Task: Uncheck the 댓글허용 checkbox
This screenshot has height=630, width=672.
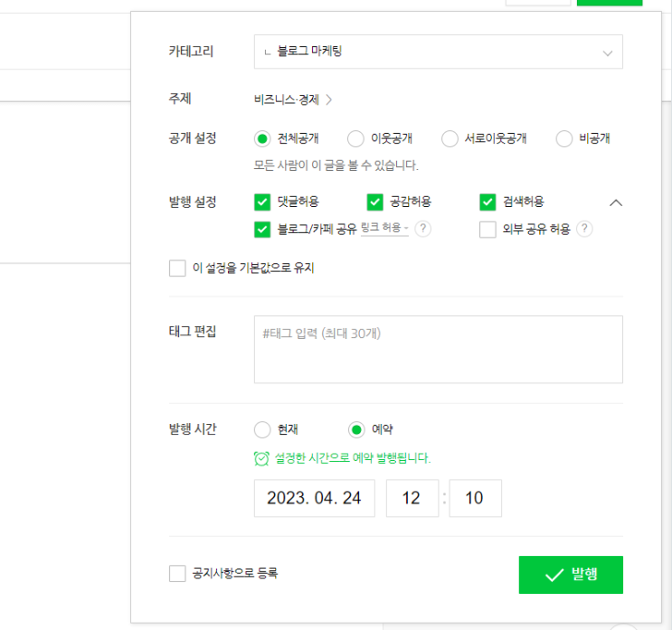Action: (x=263, y=202)
